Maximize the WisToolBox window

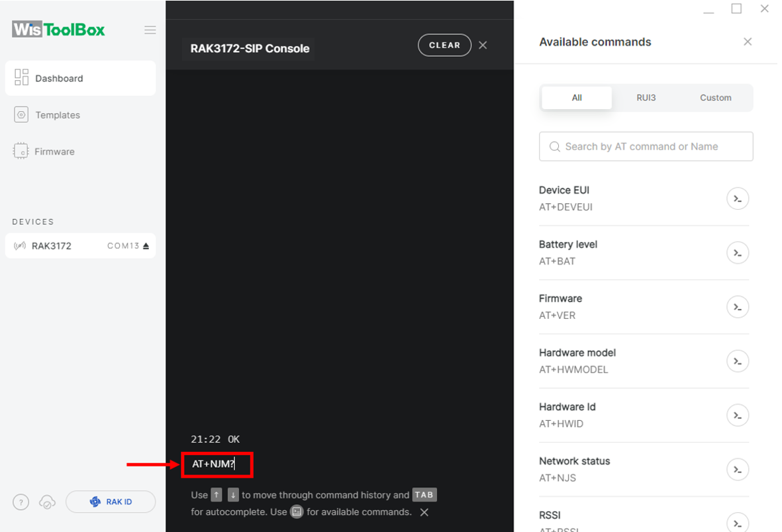(736, 9)
